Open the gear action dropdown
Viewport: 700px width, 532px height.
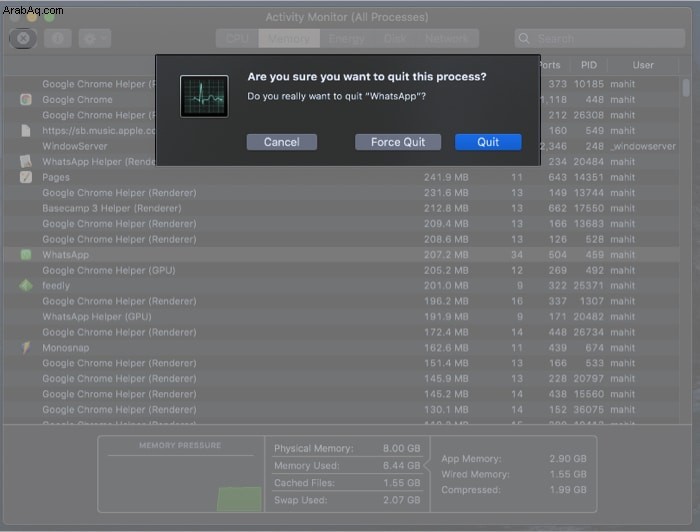(95, 38)
